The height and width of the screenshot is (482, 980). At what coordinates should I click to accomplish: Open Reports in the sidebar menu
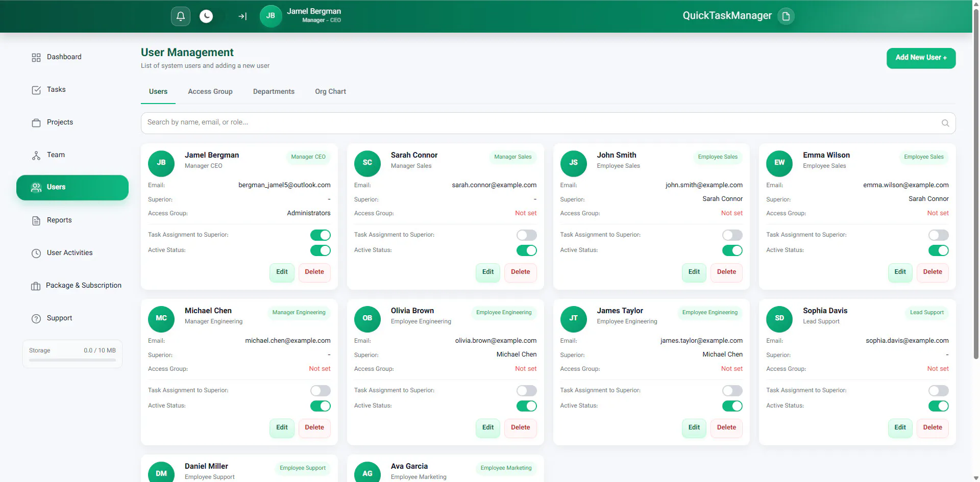point(72,220)
